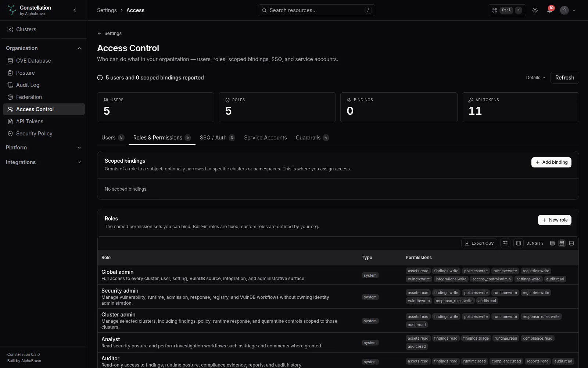The height and width of the screenshot is (368, 588).
Task: Expand the Details dropdown
Action: (x=535, y=78)
